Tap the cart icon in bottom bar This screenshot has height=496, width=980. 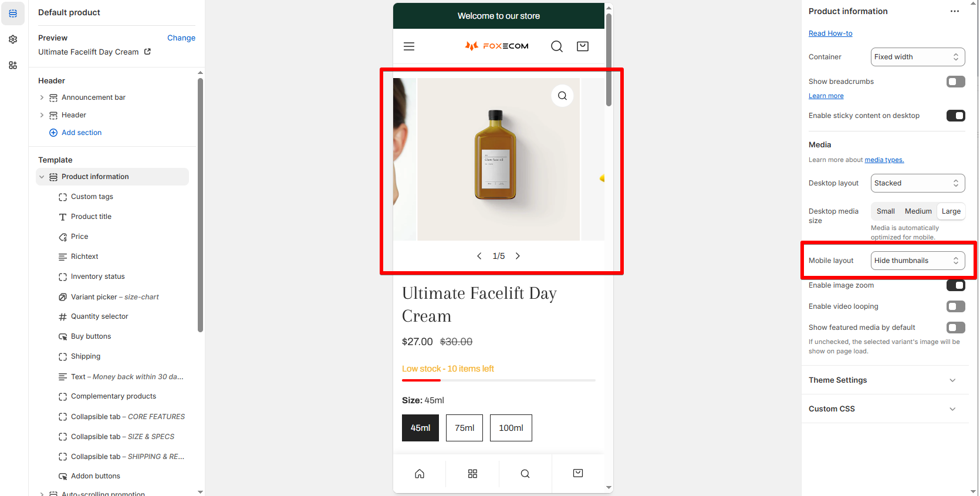(578, 474)
